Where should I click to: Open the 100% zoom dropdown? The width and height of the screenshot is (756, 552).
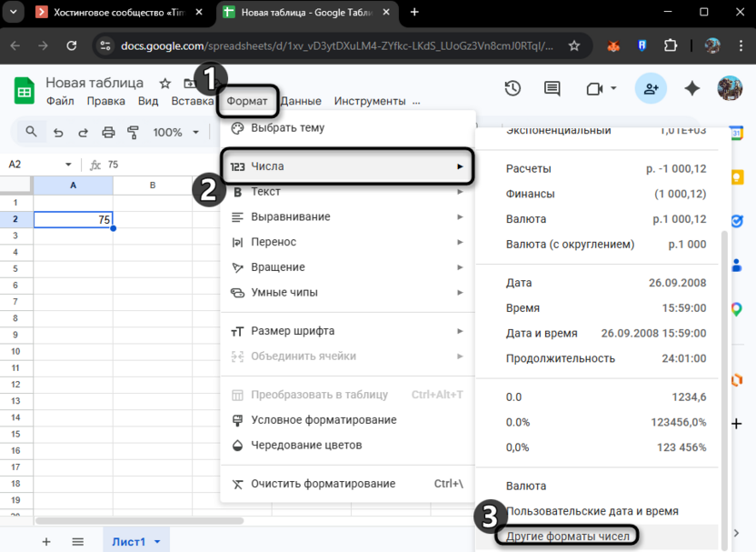[176, 132]
